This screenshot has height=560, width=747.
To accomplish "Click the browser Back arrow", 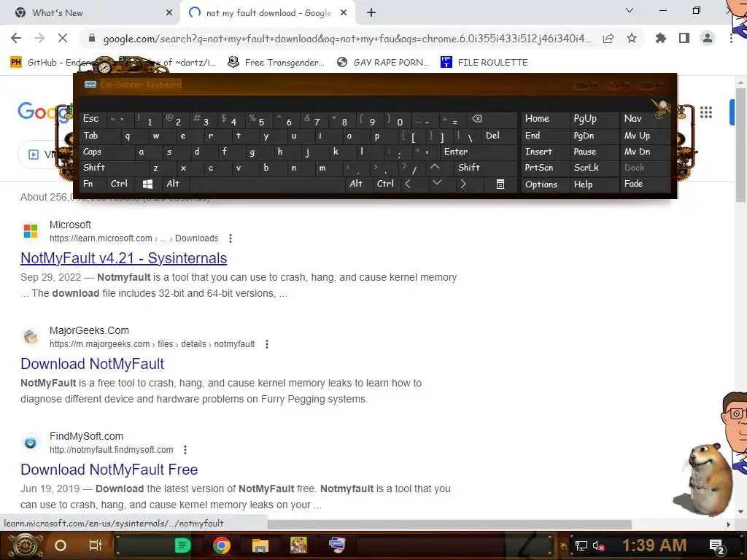I will [16, 38].
